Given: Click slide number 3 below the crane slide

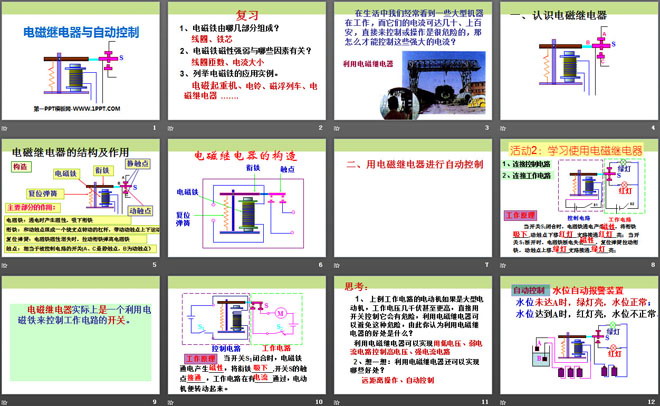Looking at the screenshot, I should click(x=487, y=127).
